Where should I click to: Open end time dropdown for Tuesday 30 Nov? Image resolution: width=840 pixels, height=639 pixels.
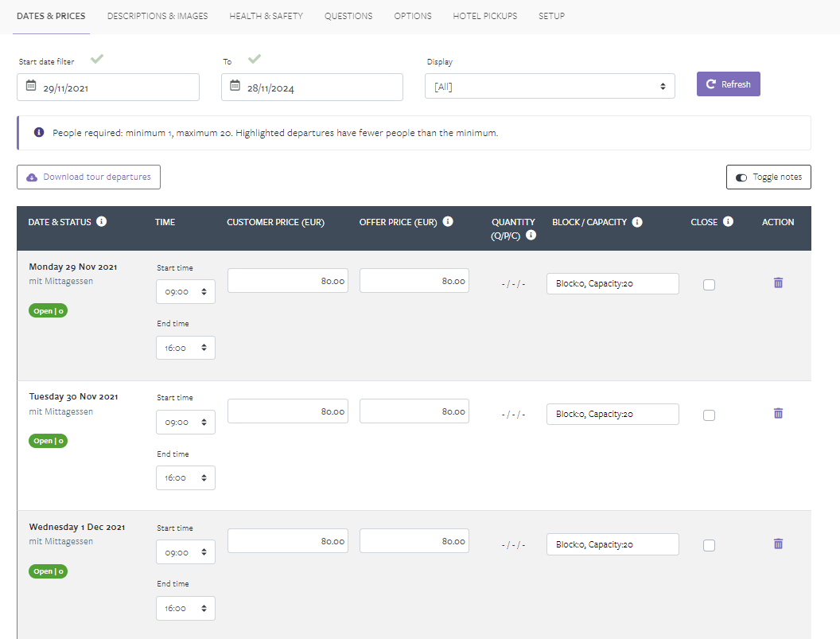[x=185, y=477]
